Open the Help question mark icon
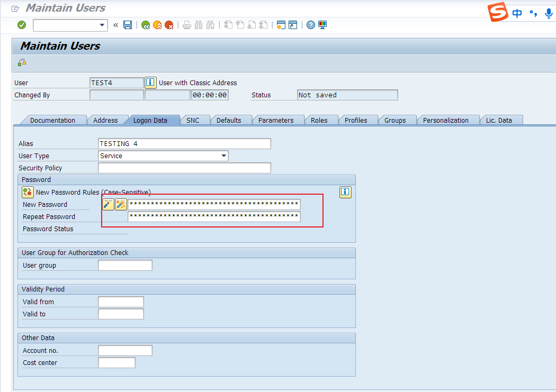 pyautogui.click(x=311, y=25)
